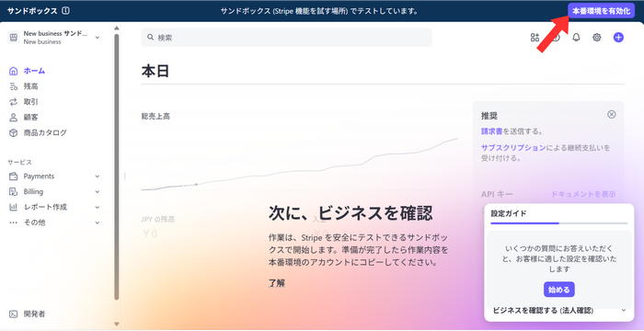Expand the Payments section chevron

point(98,177)
